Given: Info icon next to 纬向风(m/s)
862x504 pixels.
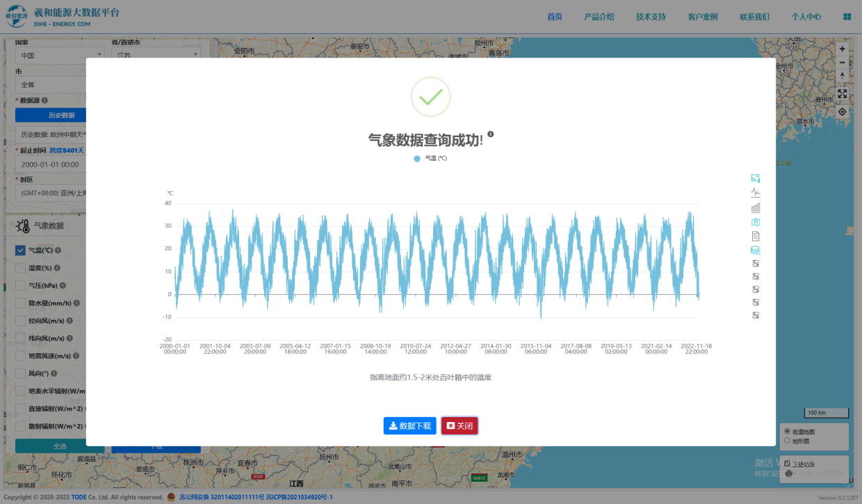Looking at the screenshot, I should (71, 338).
